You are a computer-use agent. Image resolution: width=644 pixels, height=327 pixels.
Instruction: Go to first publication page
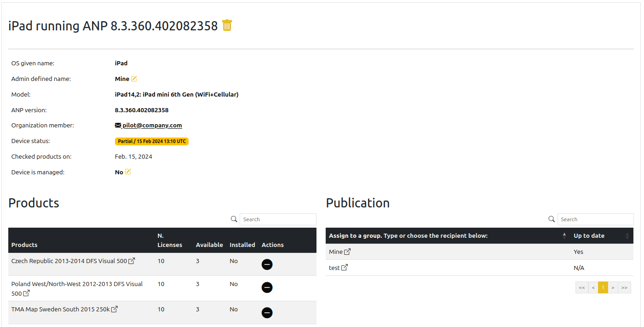click(x=582, y=287)
